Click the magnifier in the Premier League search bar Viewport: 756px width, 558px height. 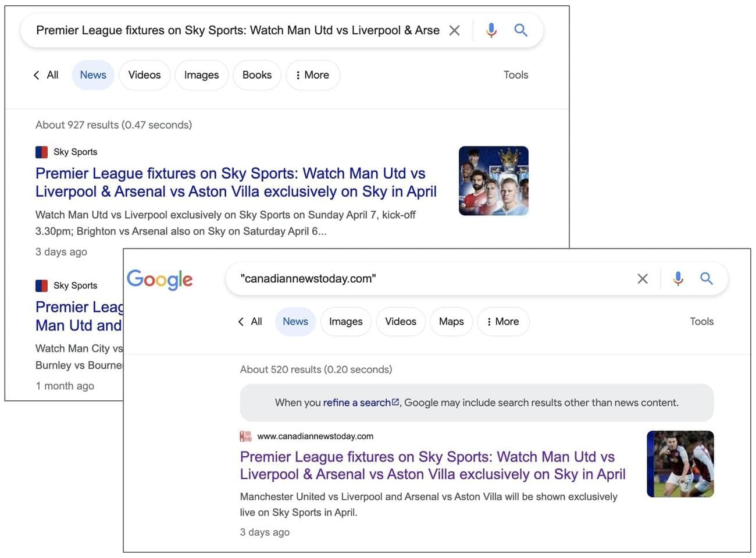pos(520,30)
